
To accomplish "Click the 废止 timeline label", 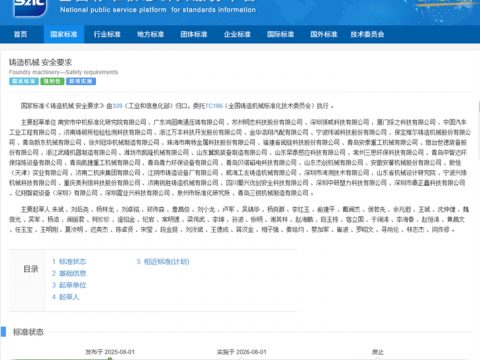I will 378,352.
